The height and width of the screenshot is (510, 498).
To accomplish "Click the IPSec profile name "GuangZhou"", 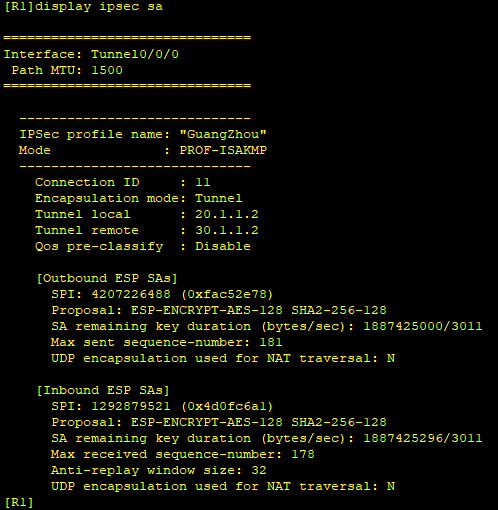I will 223,134.
